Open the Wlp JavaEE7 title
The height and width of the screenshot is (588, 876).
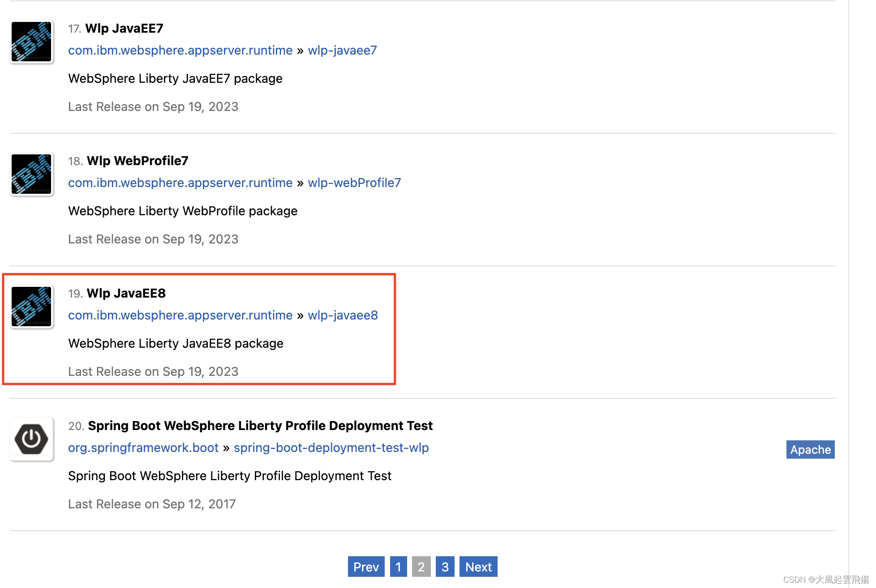[x=124, y=28]
